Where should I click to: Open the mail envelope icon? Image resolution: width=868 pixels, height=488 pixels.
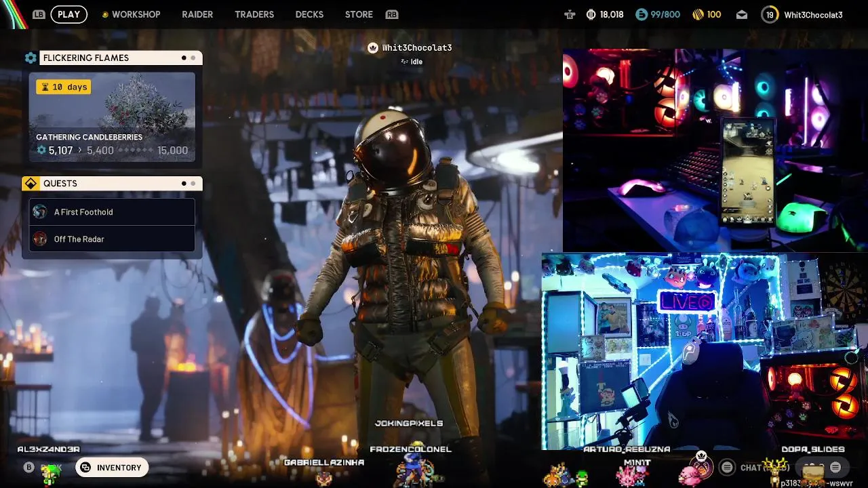pyautogui.click(x=742, y=14)
